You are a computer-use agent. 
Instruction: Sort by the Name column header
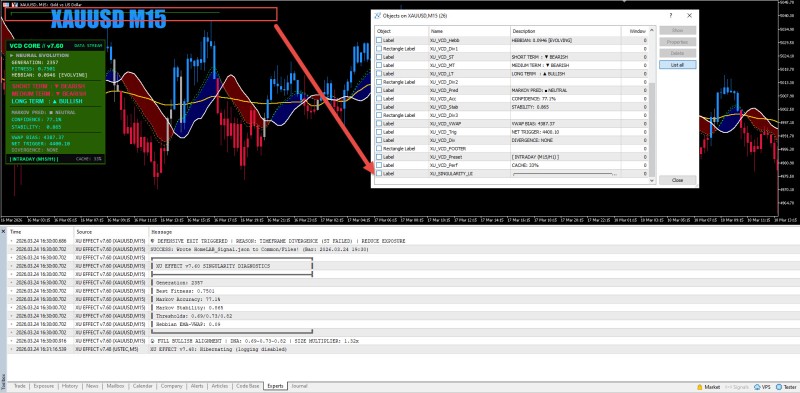point(468,31)
